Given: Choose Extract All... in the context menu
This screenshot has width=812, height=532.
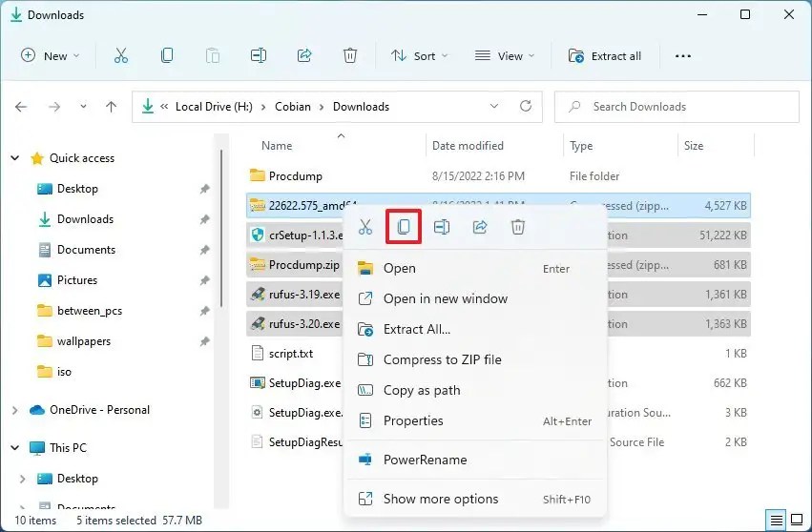Looking at the screenshot, I should tap(475, 329).
